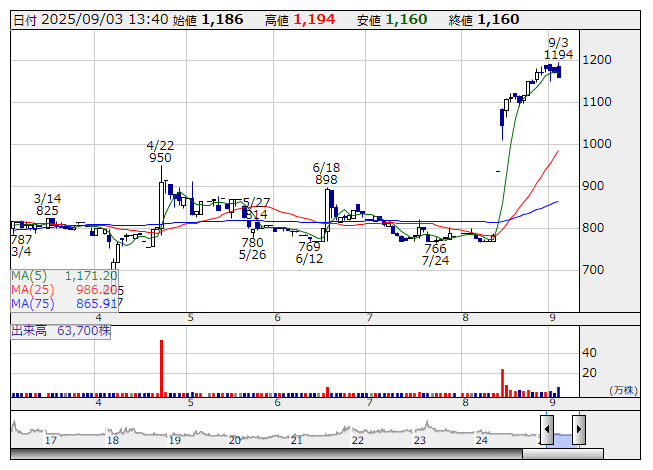Click the scrollbar track left of the thumb
This screenshot has width=653, height=470.
[266, 453]
